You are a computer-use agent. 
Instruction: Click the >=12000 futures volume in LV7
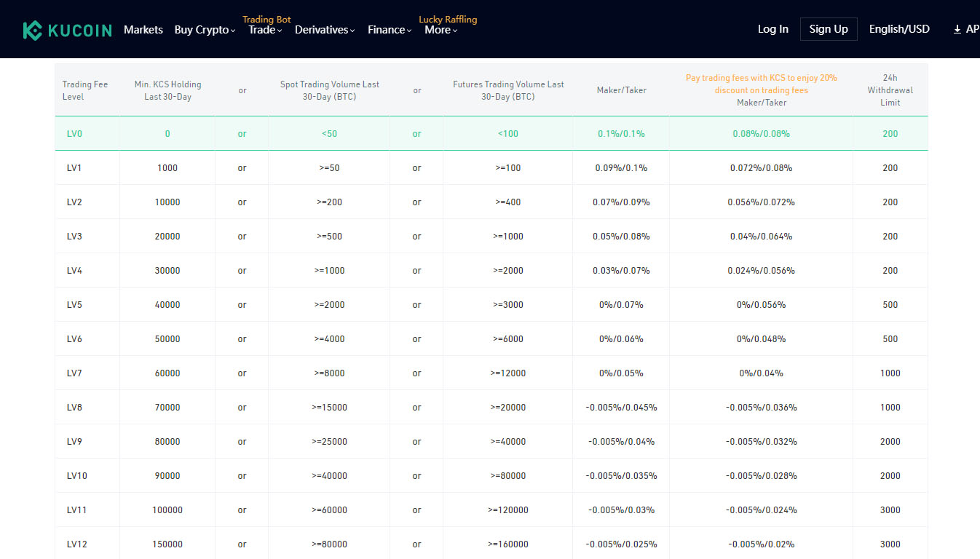[x=508, y=373]
